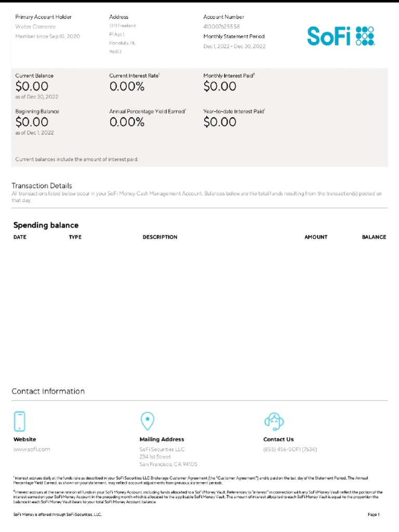This screenshot has height=532, width=399.
Task: Click the Year-to-date Interest Paid amount
Action: (x=220, y=122)
